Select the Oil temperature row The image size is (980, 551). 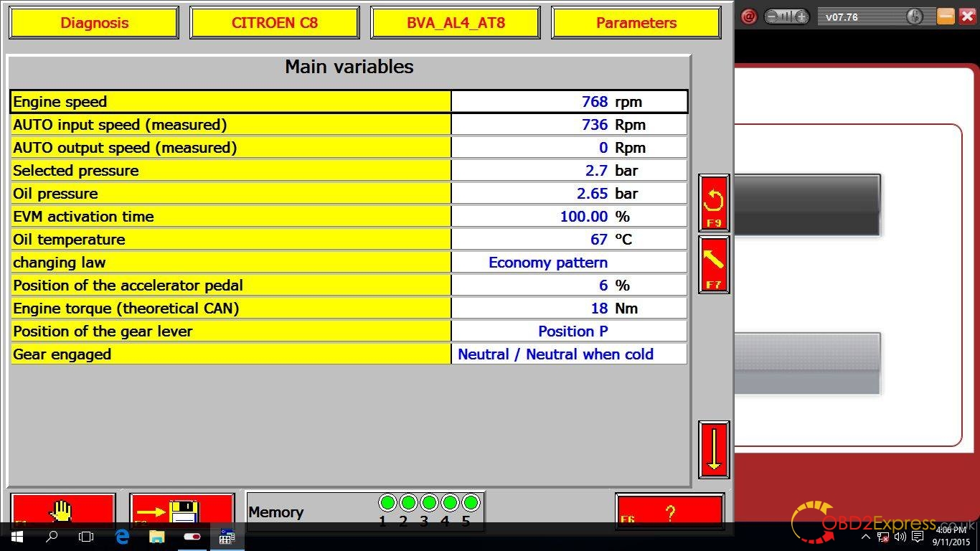point(230,240)
